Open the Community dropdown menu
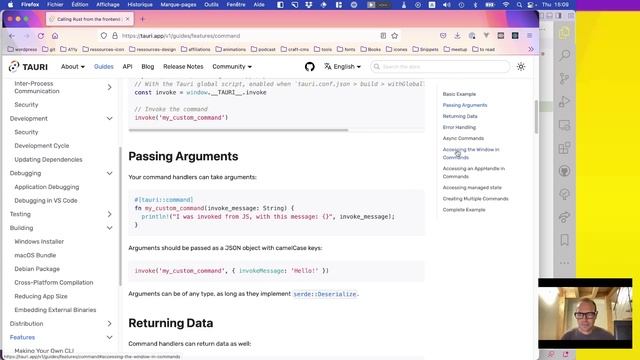This screenshot has width=640, height=360. click(232, 67)
